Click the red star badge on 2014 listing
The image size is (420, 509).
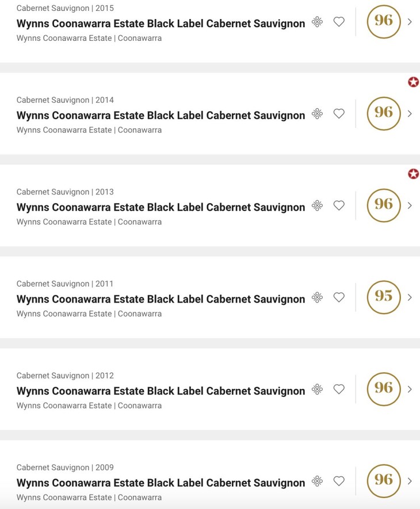[x=413, y=82]
